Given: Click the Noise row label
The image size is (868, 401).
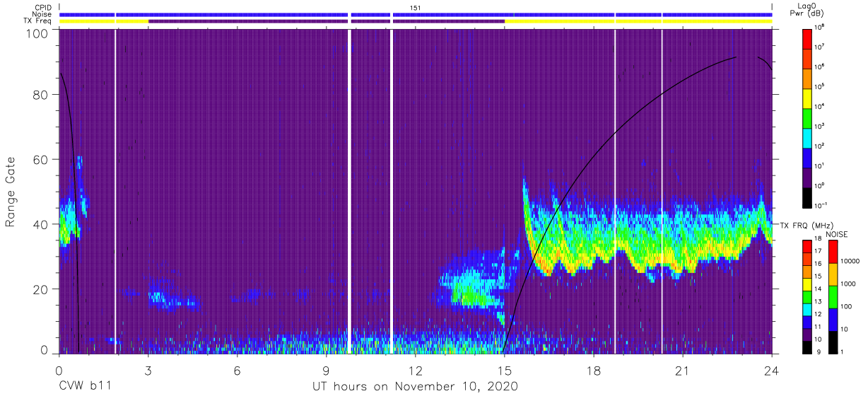Looking at the screenshot, I should pyautogui.click(x=41, y=14).
